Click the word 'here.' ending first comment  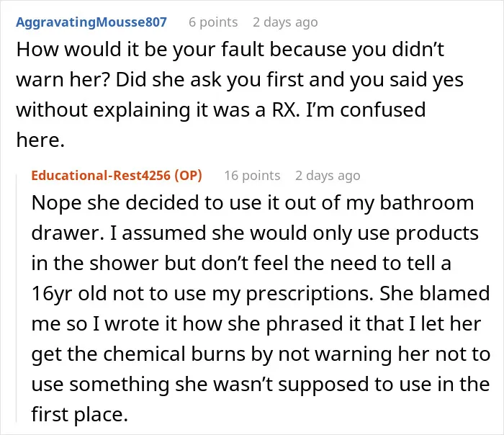coord(40,140)
